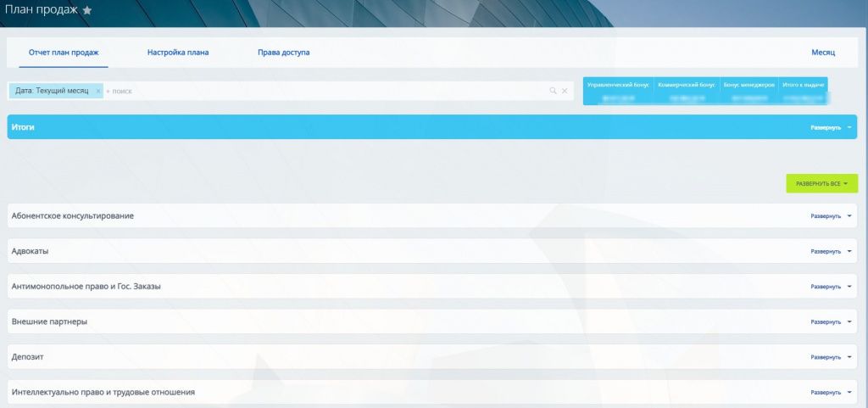Expand the Итоги section

[x=830, y=127]
